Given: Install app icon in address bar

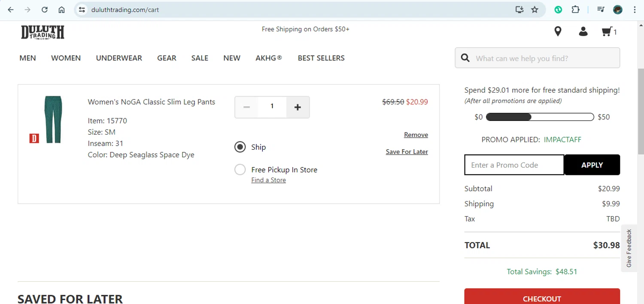Looking at the screenshot, I should pos(519,9).
